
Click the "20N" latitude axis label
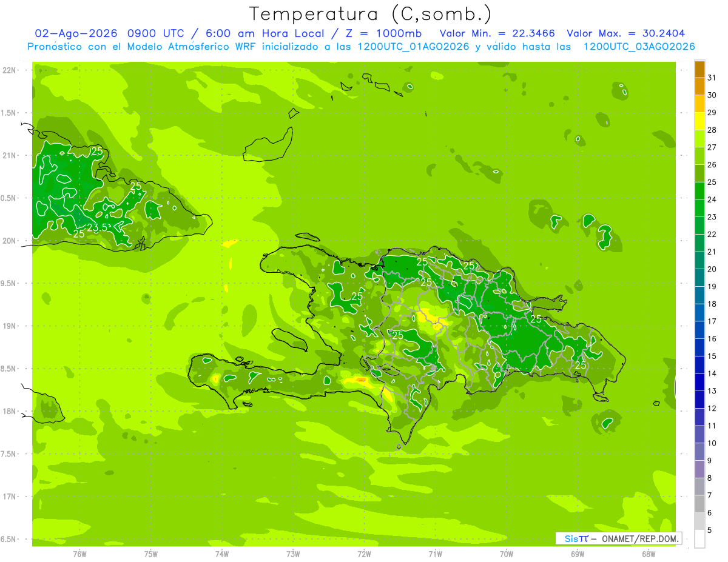point(9,241)
